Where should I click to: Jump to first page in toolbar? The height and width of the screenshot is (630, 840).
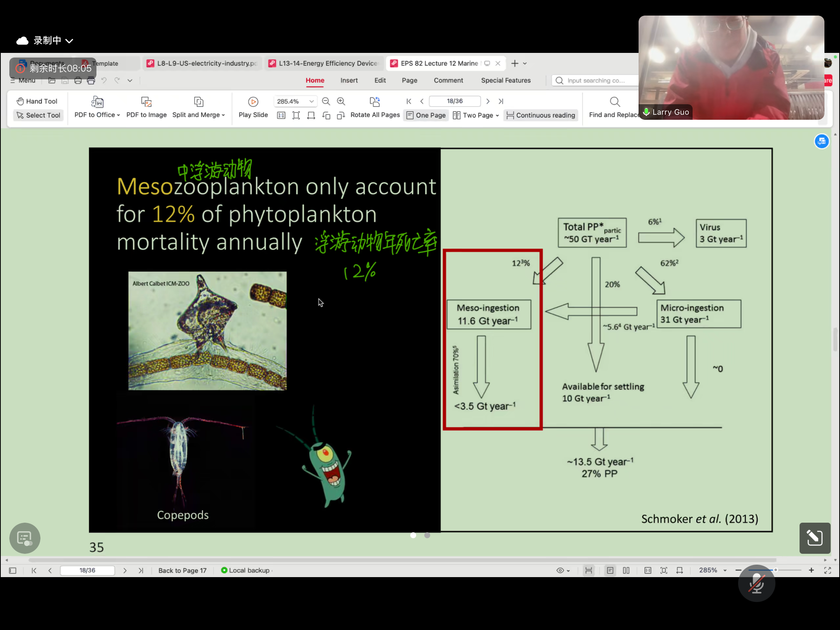(x=409, y=101)
